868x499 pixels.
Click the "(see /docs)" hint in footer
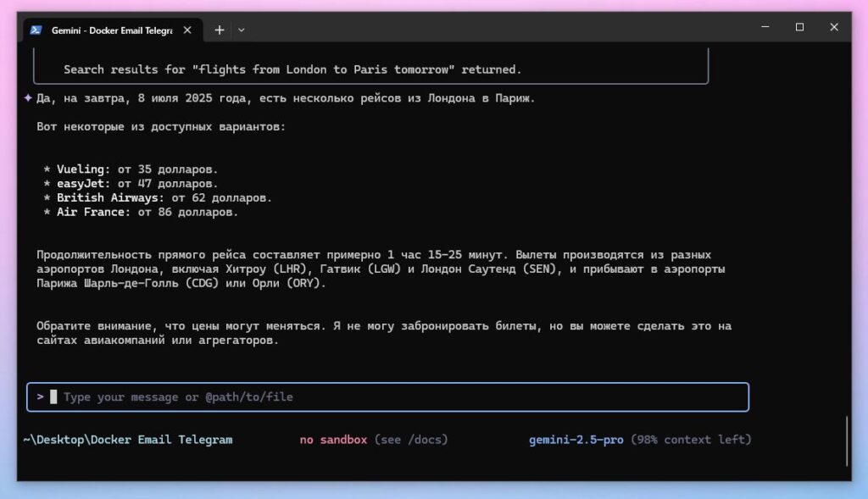[411, 440]
